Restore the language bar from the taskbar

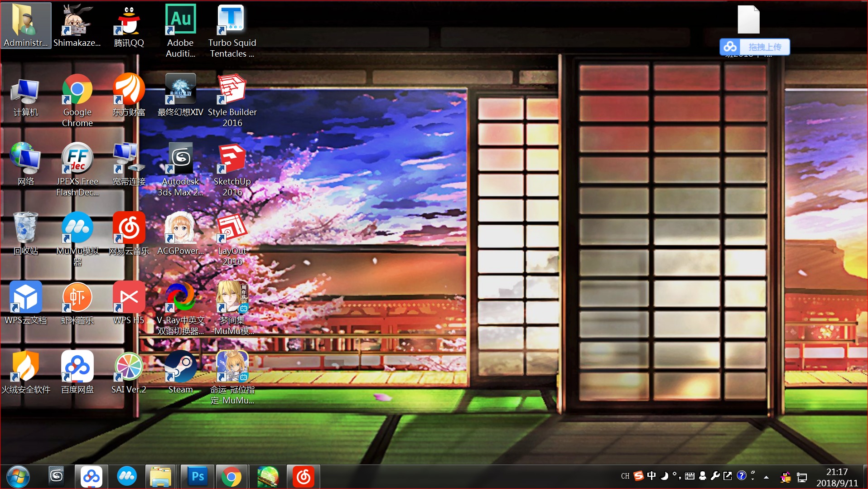[x=753, y=472]
